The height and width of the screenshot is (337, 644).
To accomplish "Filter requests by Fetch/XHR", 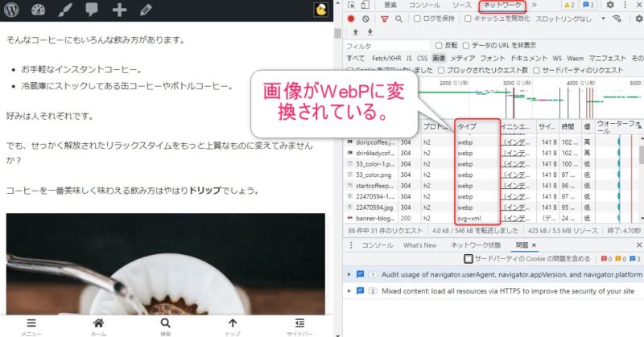I will coord(386,58).
